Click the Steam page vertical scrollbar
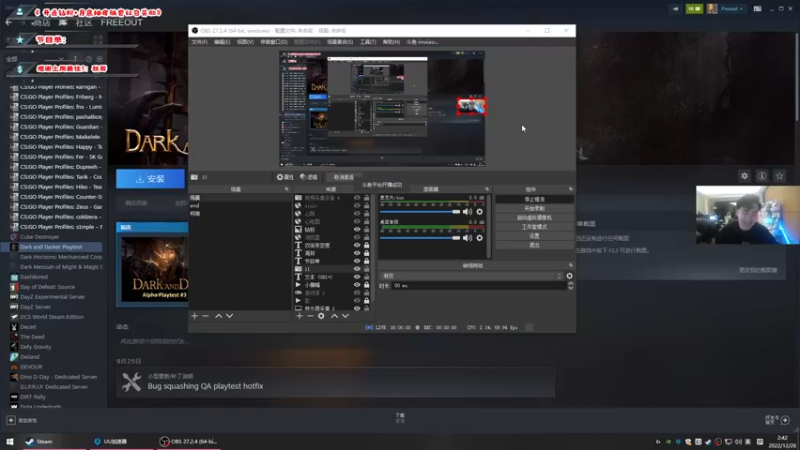 (x=796, y=77)
